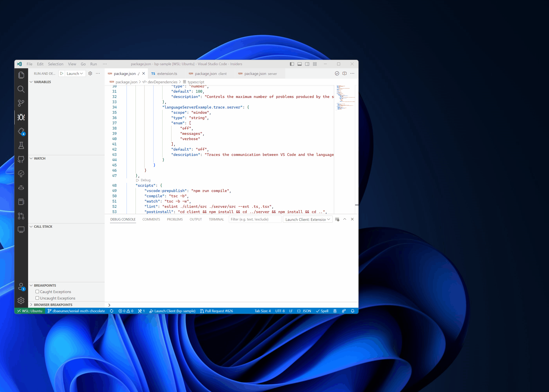Viewport: 549px width, 392px height.
Task: Toggle the Secondary Side Bar layout icon
Action: coord(307,64)
